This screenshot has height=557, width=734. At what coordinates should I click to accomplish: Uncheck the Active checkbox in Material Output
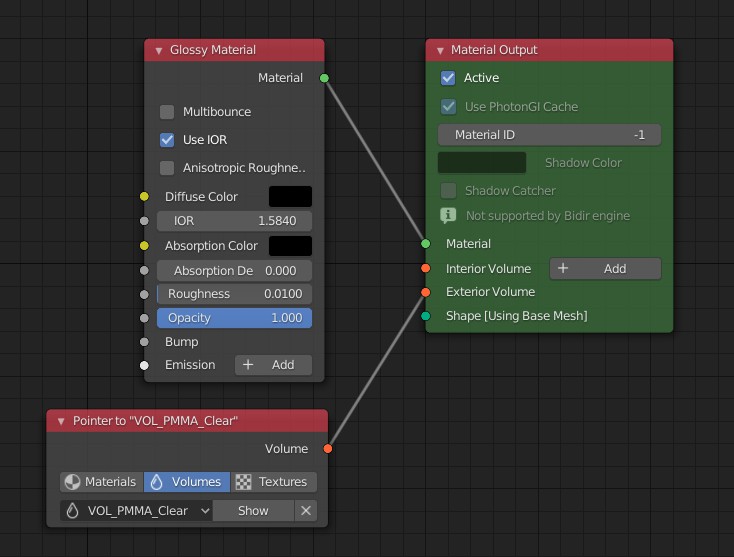(x=448, y=78)
